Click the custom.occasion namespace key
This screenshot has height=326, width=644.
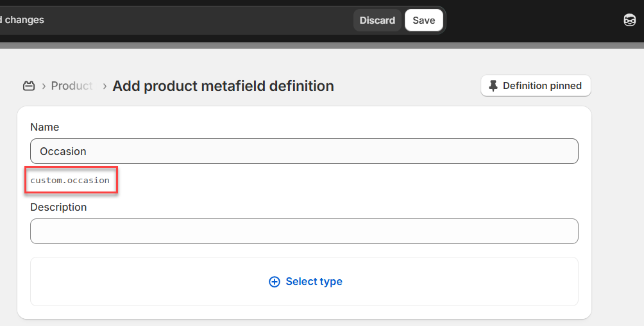[70, 181]
